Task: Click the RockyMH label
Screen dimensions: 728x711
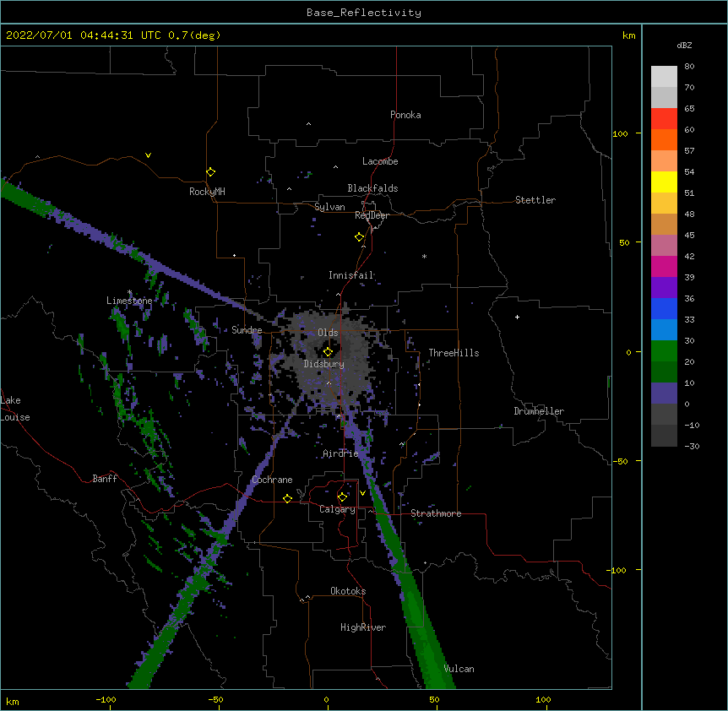Action: click(207, 192)
